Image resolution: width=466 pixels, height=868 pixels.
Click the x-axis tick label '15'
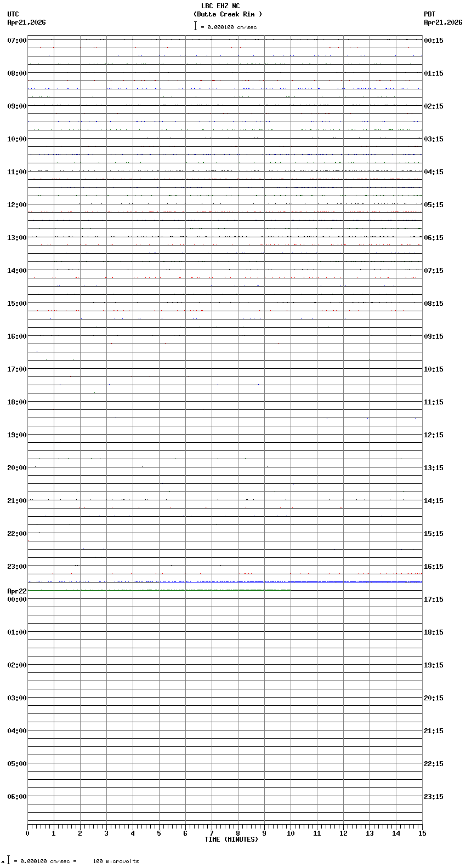[422, 833]
